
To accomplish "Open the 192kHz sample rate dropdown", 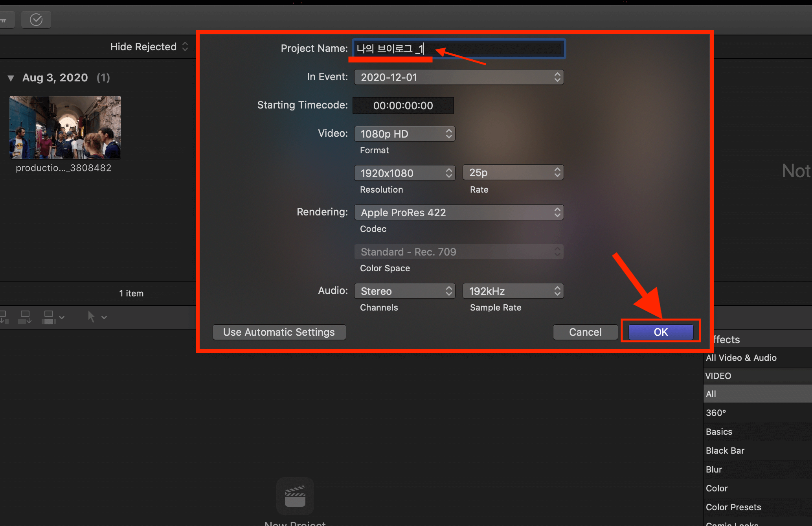I will pos(513,291).
